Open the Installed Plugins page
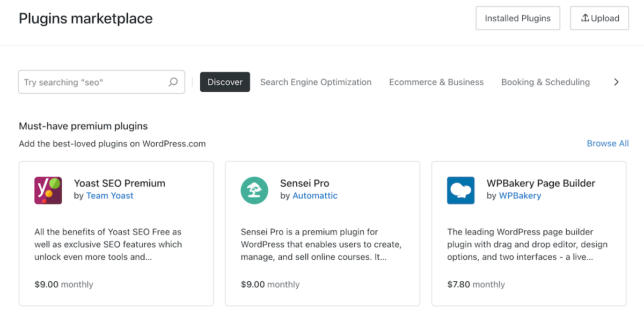Image resolution: width=644 pixels, height=314 pixels. [x=518, y=18]
